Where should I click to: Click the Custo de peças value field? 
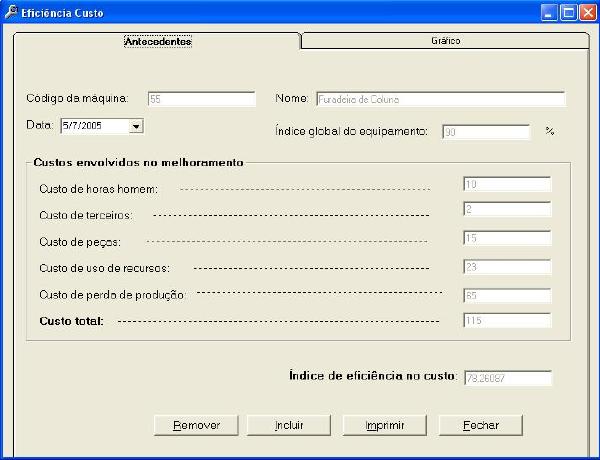tap(507, 238)
